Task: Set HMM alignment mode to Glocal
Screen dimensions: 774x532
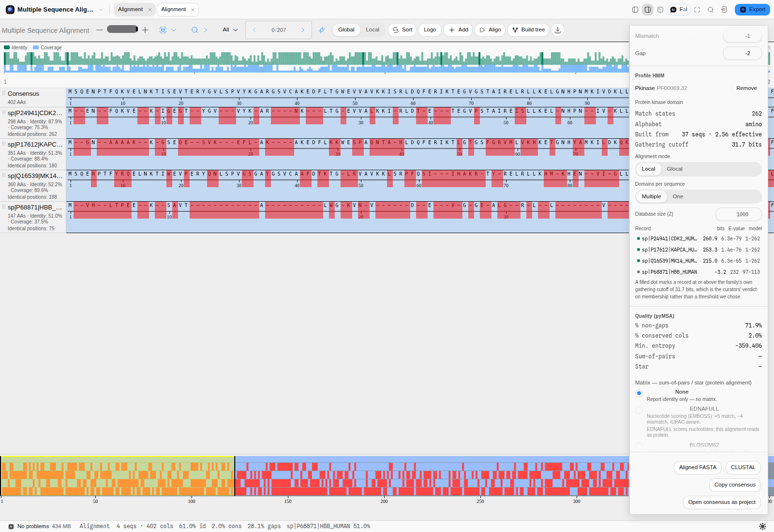Action: coord(674,169)
